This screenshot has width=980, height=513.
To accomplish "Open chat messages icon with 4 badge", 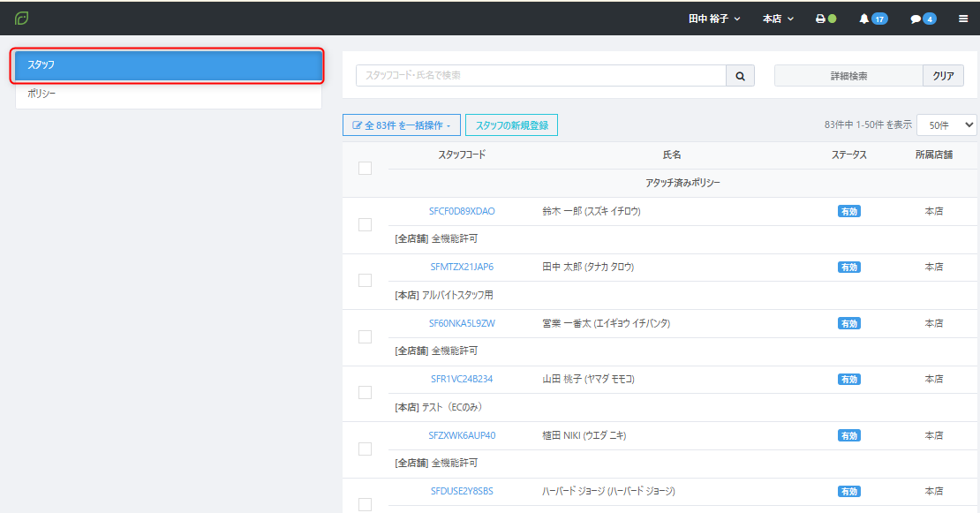I will pyautogui.click(x=923, y=19).
